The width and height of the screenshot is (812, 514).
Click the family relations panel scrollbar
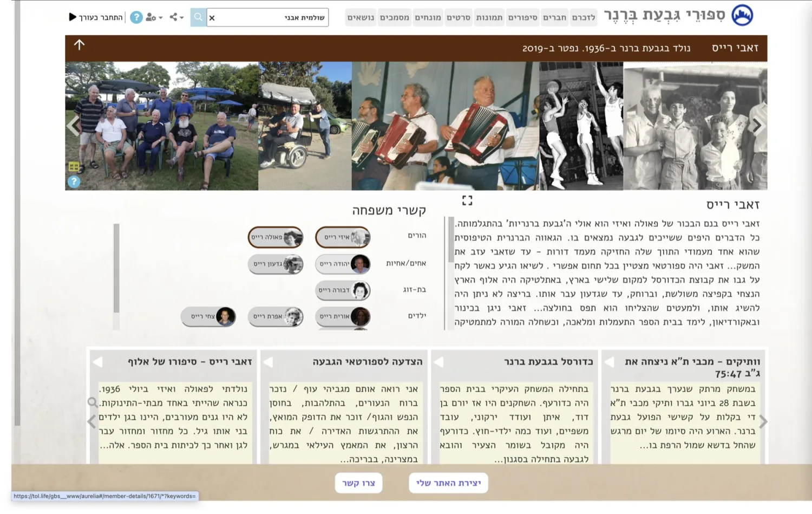(x=116, y=268)
